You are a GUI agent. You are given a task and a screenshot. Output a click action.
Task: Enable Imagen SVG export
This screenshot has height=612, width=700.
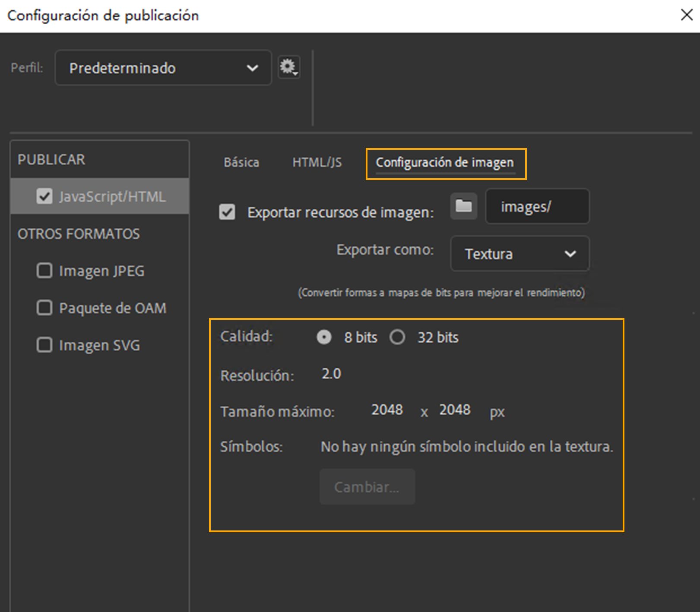point(44,345)
